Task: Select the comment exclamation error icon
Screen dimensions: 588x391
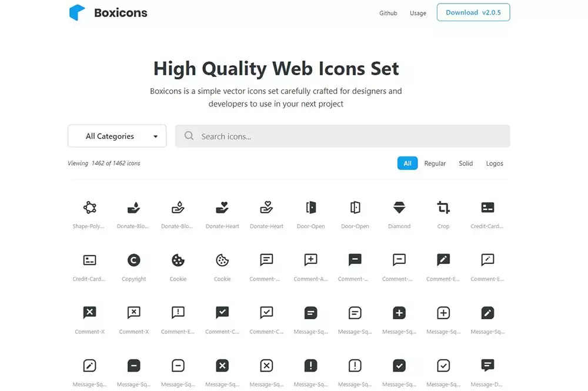Action: (x=178, y=313)
